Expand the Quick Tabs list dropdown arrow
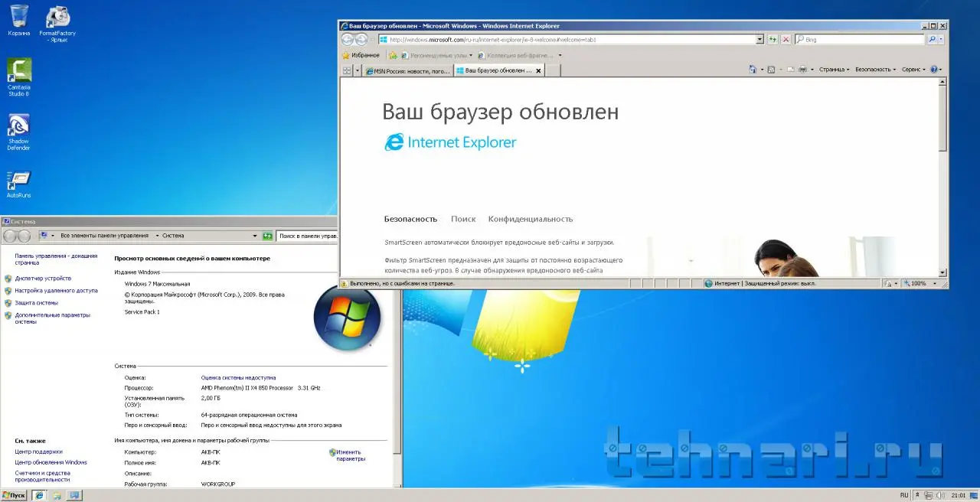The image size is (980, 502). (x=358, y=70)
